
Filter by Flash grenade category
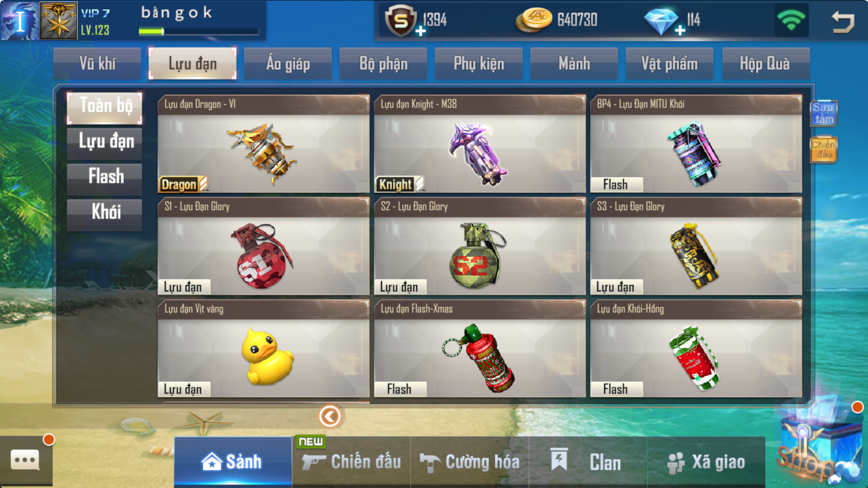pyautogui.click(x=104, y=176)
